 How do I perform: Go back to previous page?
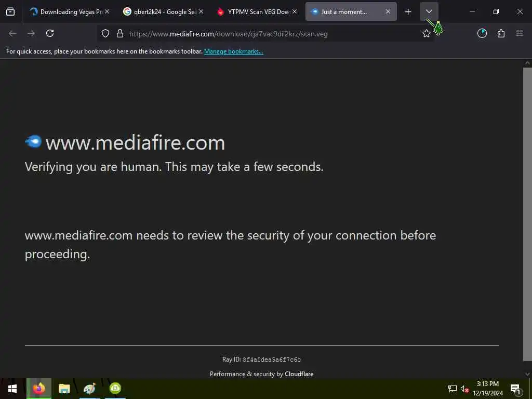point(12,33)
